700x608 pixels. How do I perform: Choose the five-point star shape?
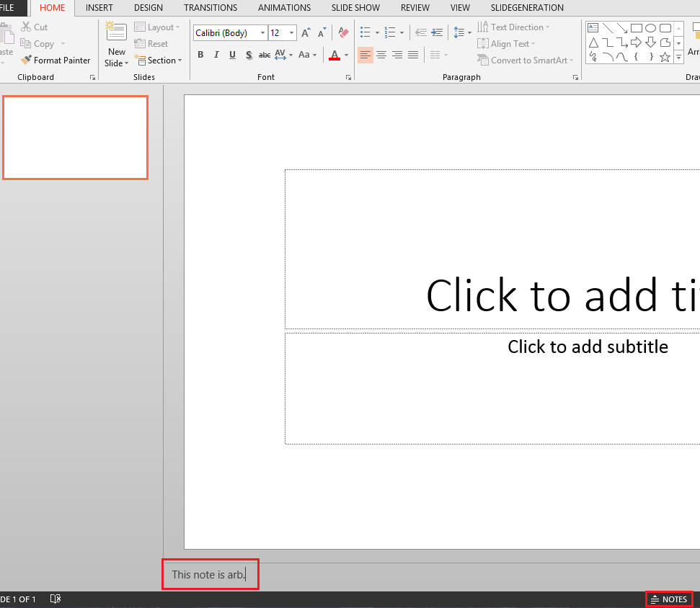click(665, 57)
